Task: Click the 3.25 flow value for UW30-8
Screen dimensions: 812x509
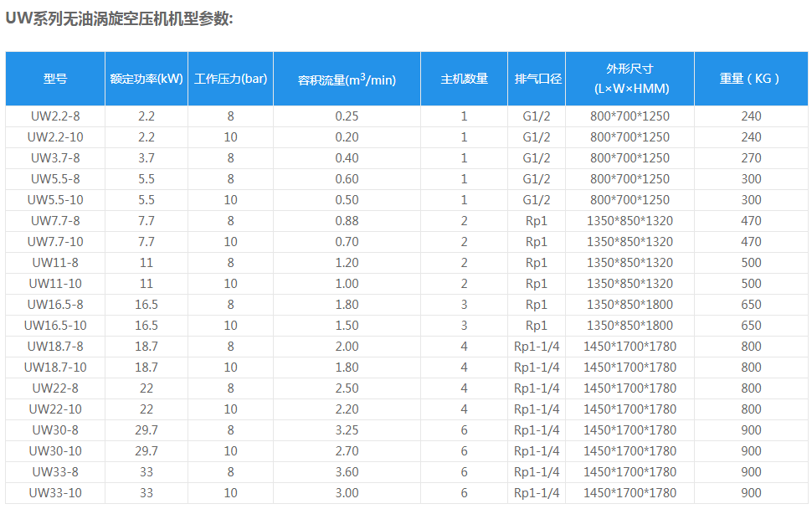Action: click(347, 430)
